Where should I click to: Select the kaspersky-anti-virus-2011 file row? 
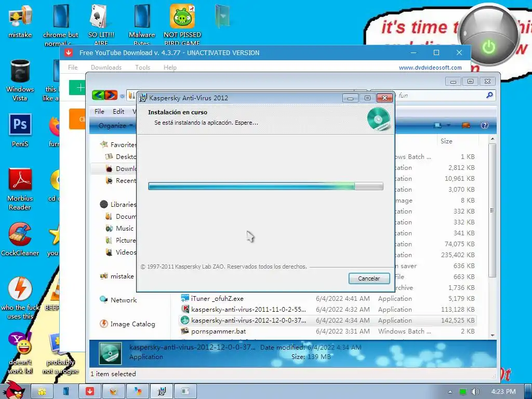[x=327, y=310]
